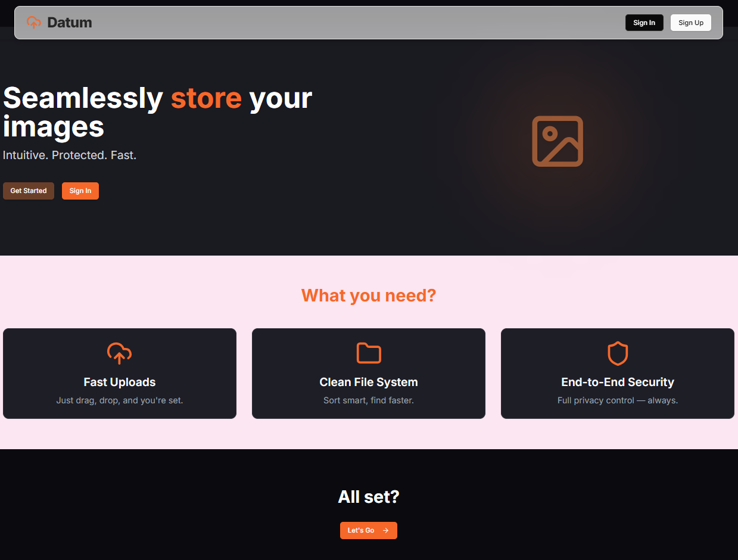This screenshot has width=738, height=560.
Task: Click the large image placeholder icon
Action: [558, 141]
